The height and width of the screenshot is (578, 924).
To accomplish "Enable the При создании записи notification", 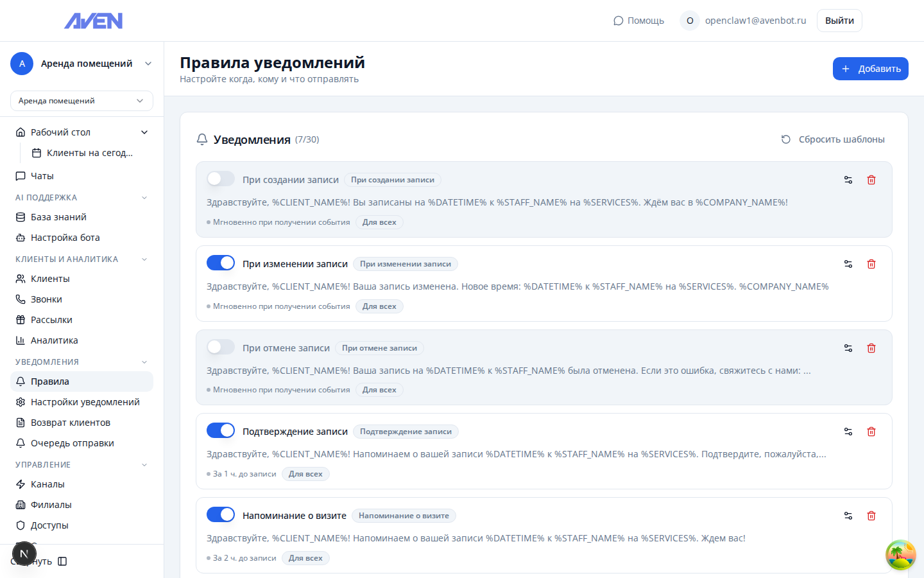I will (221, 179).
